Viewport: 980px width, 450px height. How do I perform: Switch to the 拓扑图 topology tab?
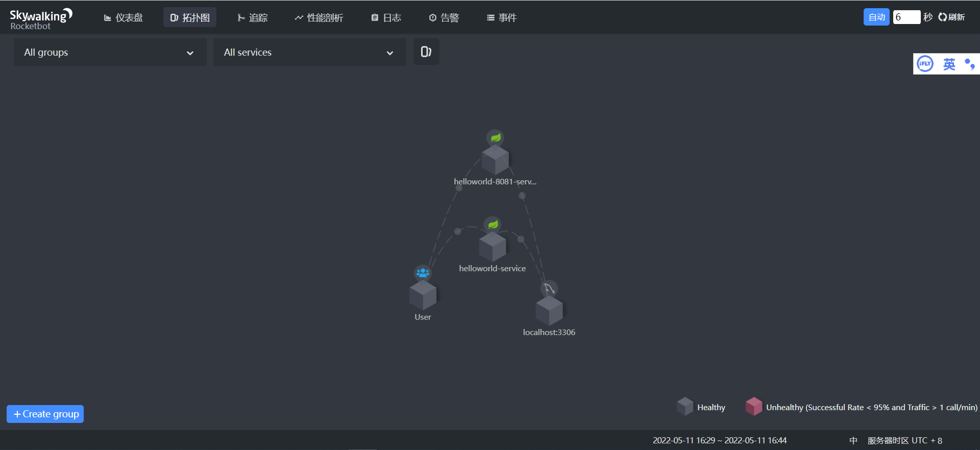(190, 17)
